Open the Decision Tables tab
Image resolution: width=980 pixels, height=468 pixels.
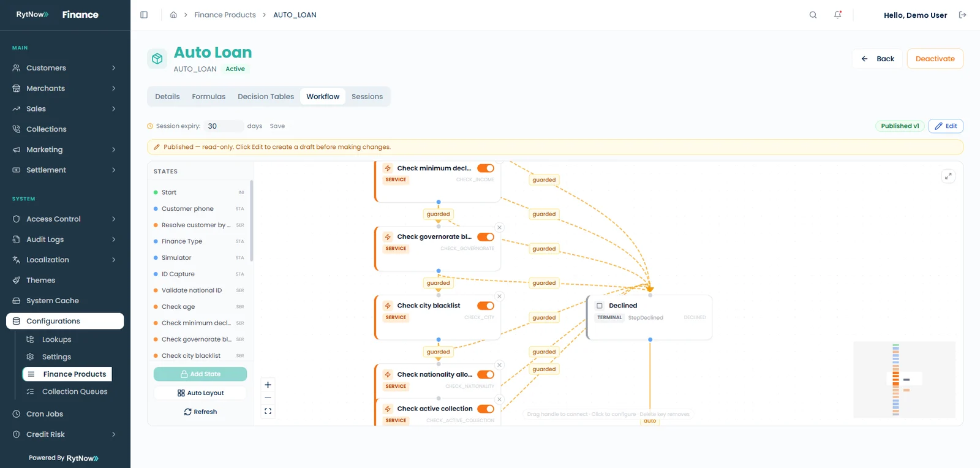[266, 97]
